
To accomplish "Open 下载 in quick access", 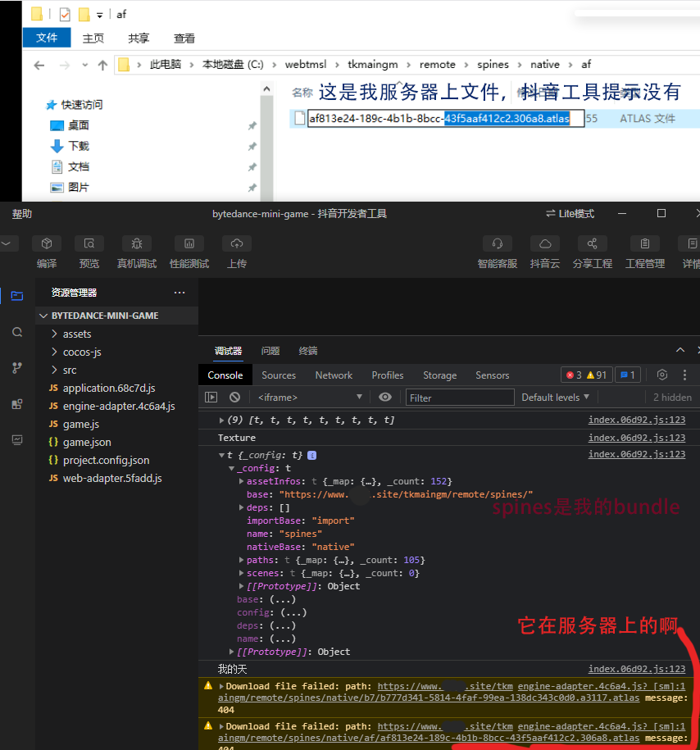I will click(x=78, y=146).
